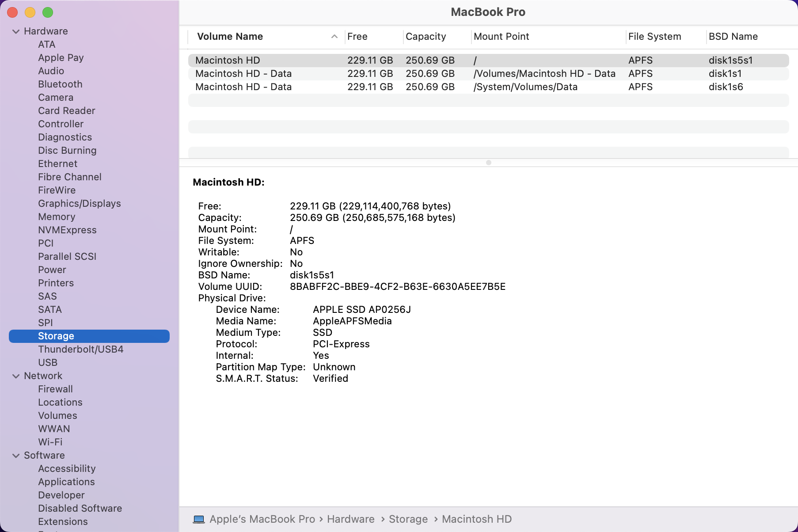The width and height of the screenshot is (798, 532).
Task: Select the highlighted Storage item
Action: pyautogui.click(x=89, y=336)
